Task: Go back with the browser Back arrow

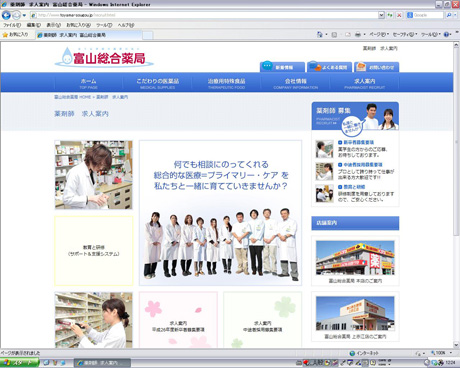Action: 6,15
